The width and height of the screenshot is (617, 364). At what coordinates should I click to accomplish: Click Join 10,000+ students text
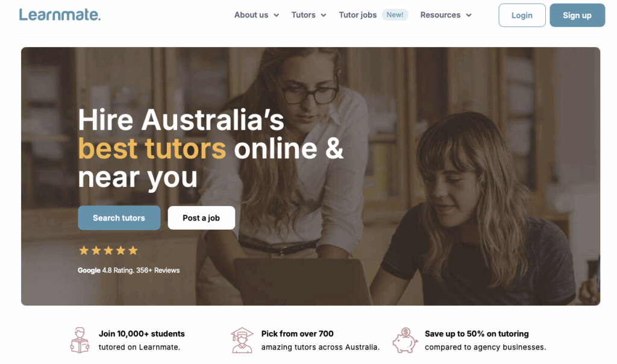[142, 334]
